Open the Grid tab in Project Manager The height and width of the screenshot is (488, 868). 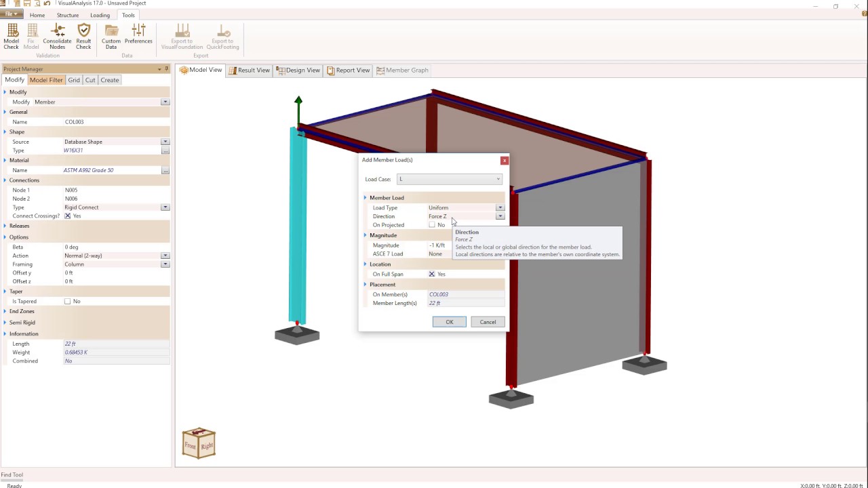coord(74,80)
